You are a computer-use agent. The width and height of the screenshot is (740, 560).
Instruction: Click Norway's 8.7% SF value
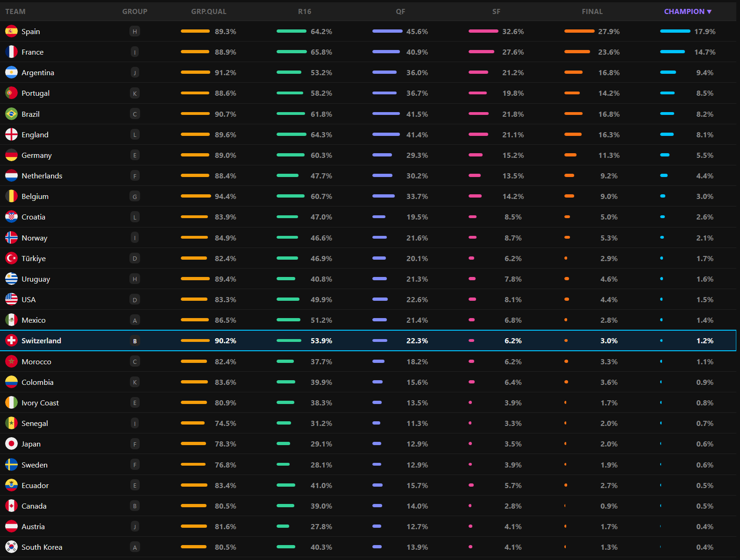tap(513, 238)
